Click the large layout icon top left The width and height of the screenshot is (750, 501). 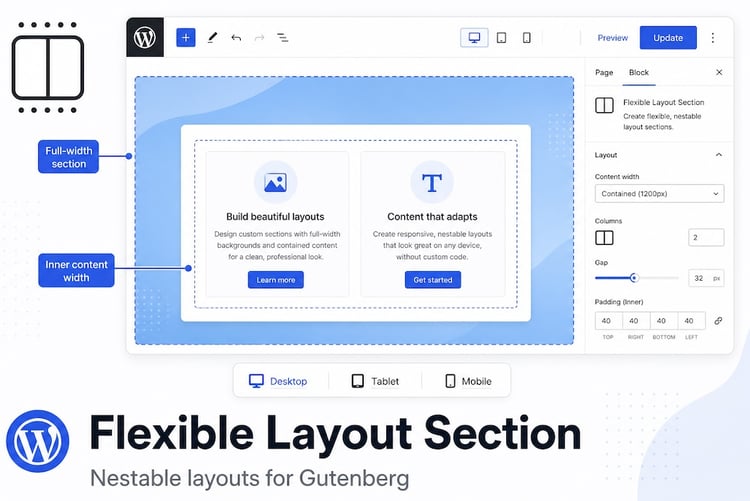47,67
